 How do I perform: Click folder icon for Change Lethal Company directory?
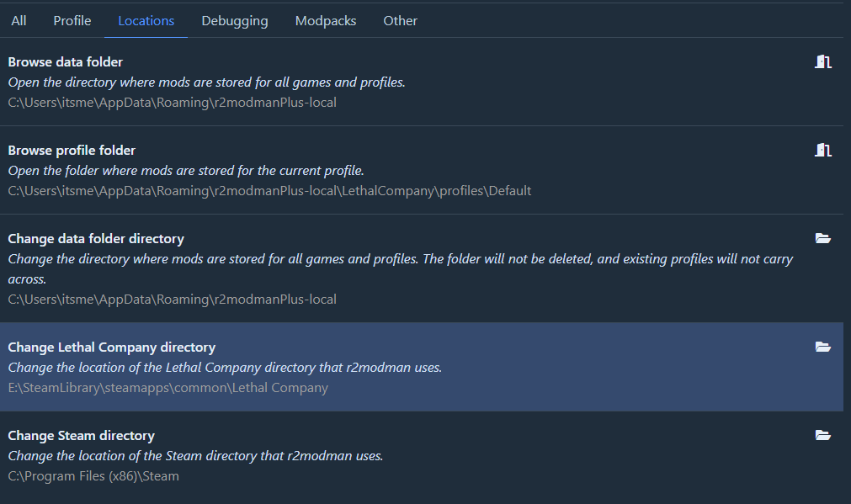coord(822,347)
